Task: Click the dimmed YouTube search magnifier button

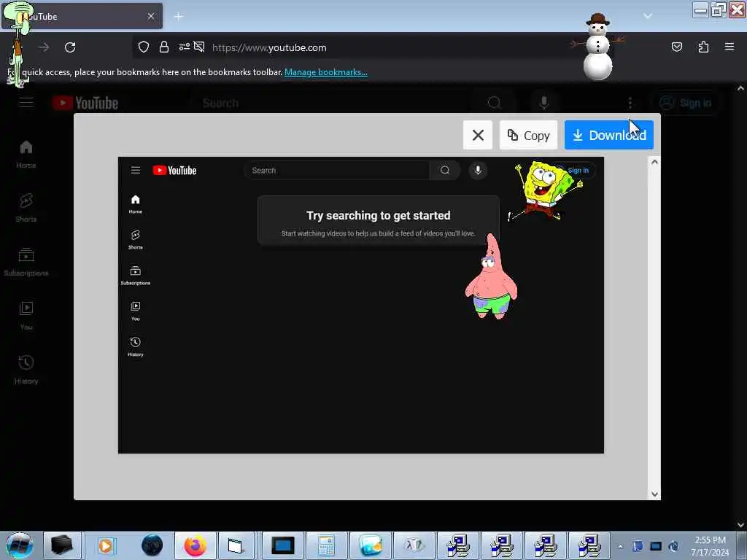Action: tap(494, 103)
